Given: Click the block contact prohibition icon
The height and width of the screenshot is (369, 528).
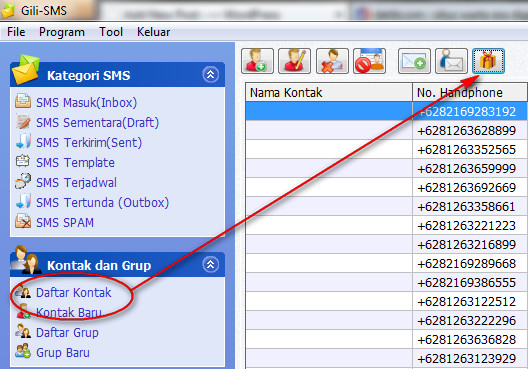Looking at the screenshot, I should tap(369, 61).
